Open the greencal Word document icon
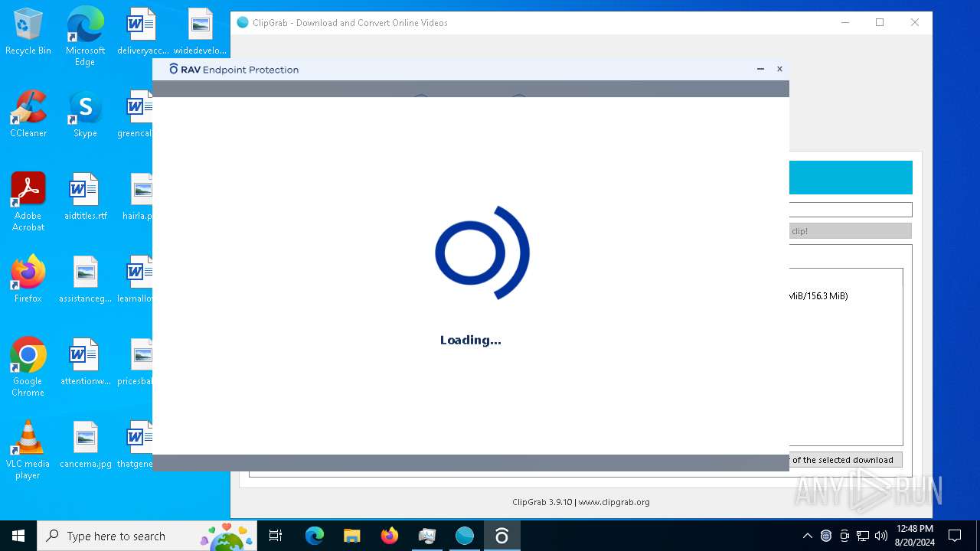The height and width of the screenshot is (551, 980). tap(136, 115)
